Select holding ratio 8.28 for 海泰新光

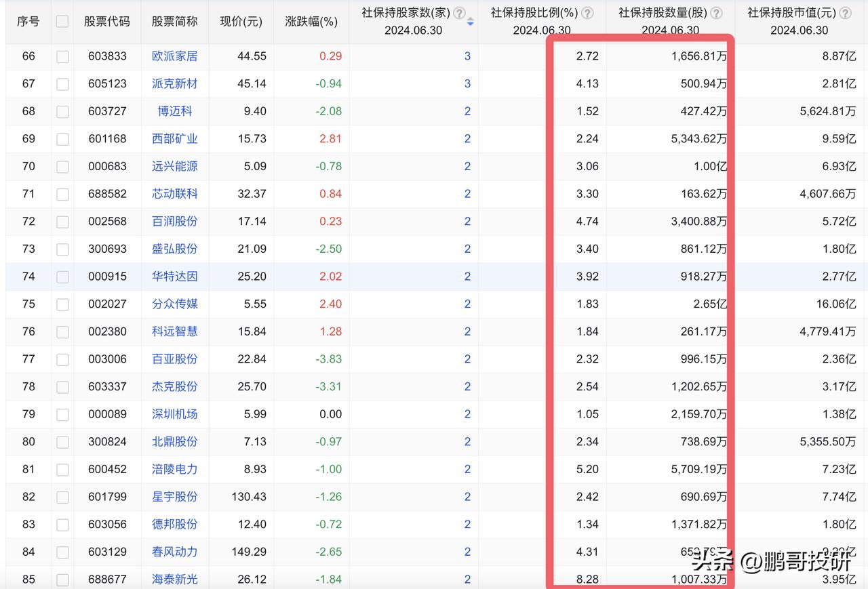(587, 580)
